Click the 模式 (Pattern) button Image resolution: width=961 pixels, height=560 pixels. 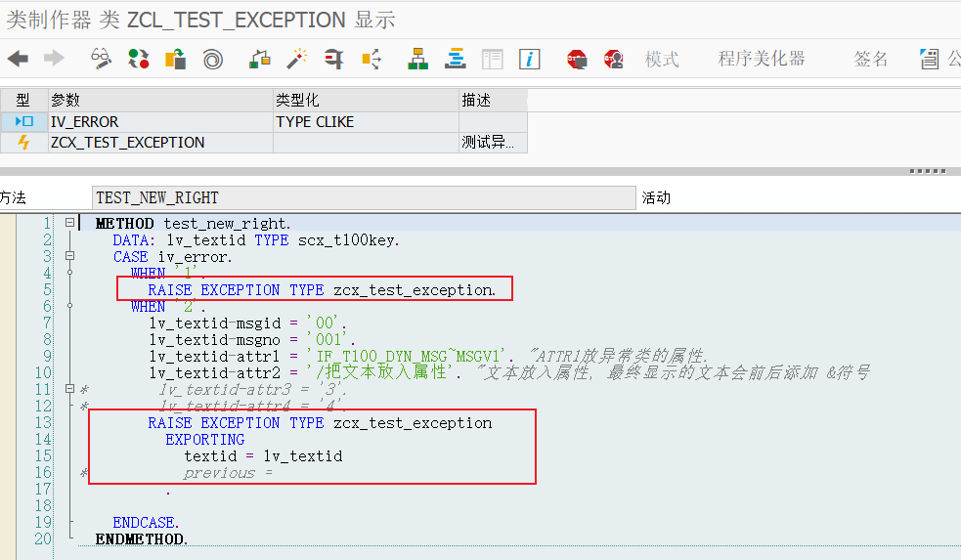click(662, 60)
